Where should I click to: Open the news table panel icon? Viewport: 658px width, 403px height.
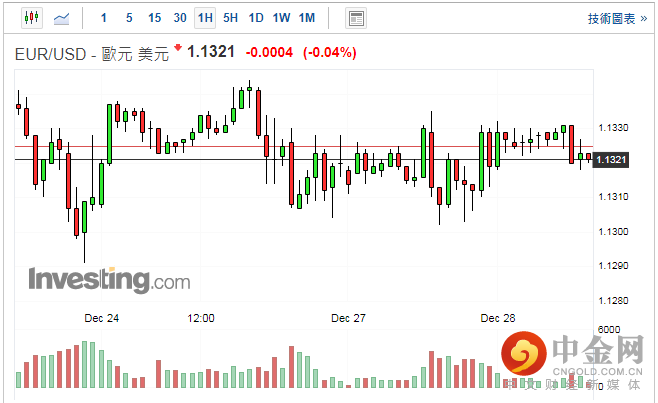356,18
